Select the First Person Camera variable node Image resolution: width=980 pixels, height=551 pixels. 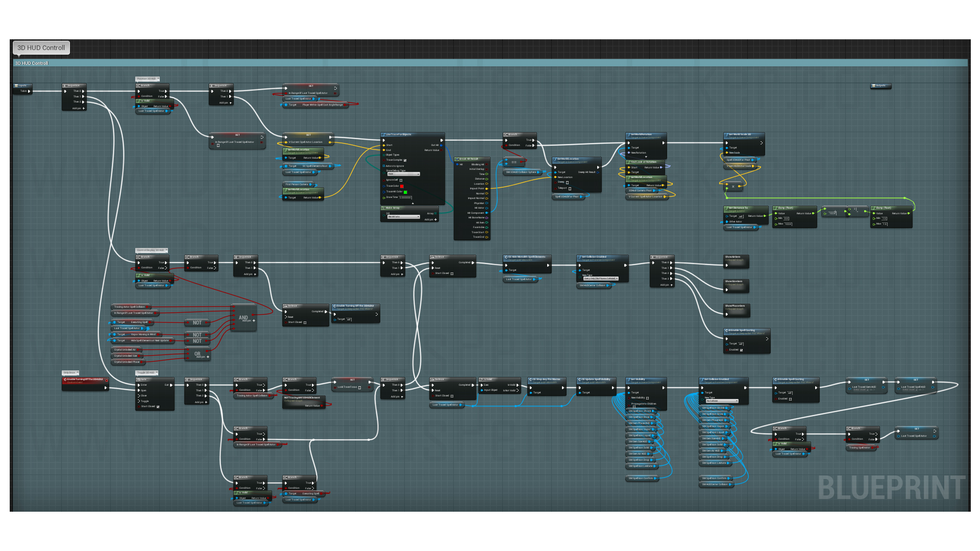pyautogui.click(x=299, y=185)
